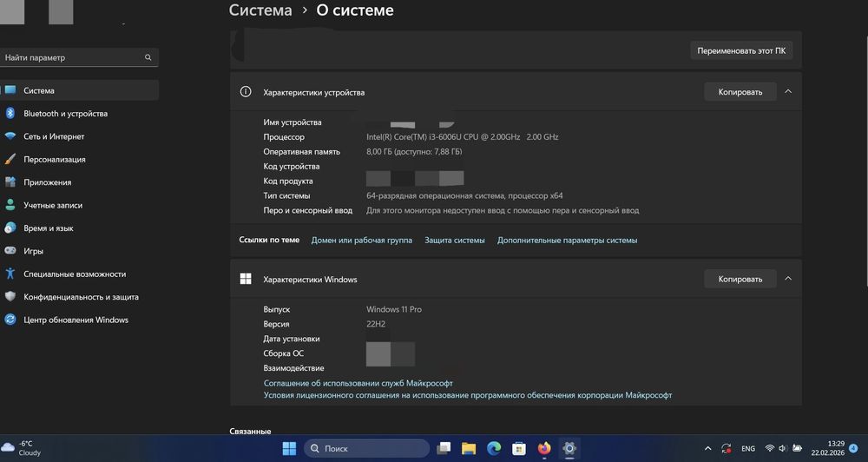868x462 pixels.
Task: Click the volume speaker tray icon
Action: pos(783,449)
